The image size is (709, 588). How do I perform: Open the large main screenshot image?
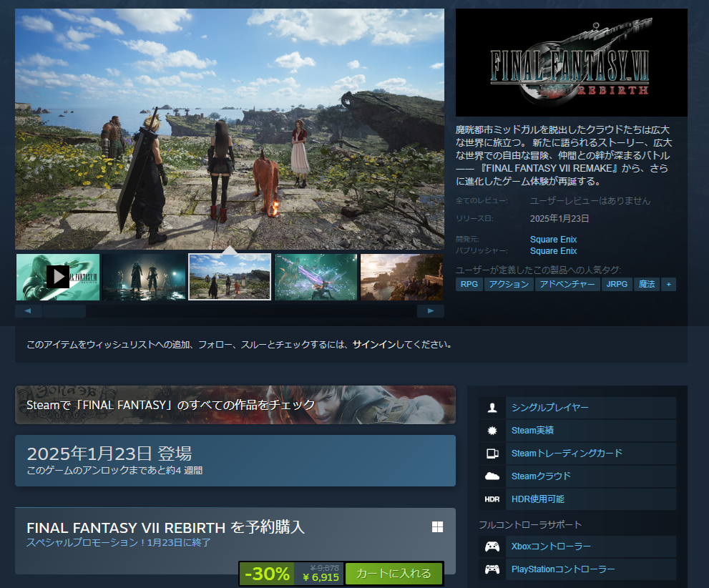point(230,129)
